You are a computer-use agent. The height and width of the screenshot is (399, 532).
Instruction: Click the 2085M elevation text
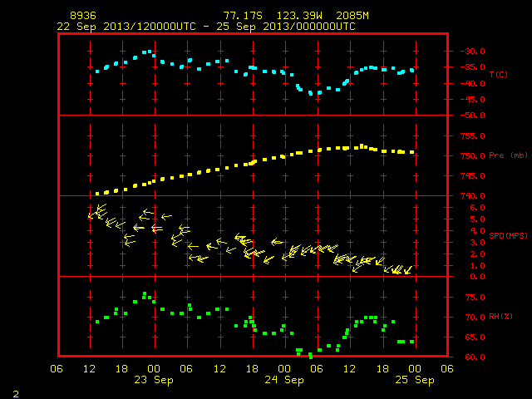pyautogui.click(x=352, y=16)
